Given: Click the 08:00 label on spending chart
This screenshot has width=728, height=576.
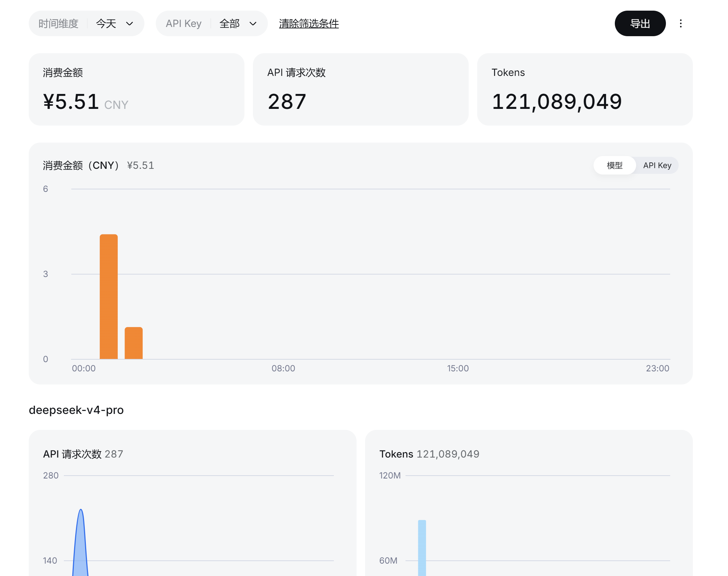Looking at the screenshot, I should coord(283,368).
